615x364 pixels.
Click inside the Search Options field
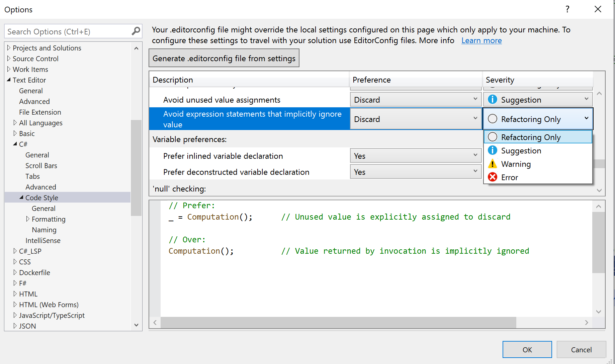pos(67,31)
